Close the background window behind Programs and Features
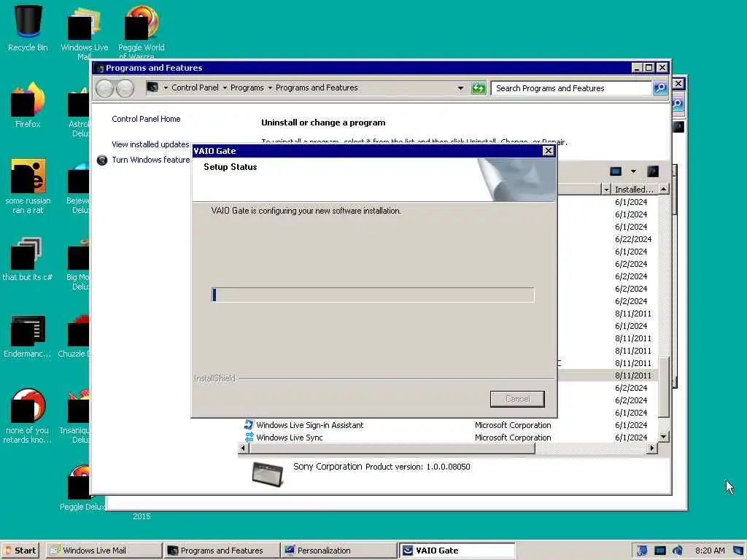This screenshot has width=747, height=560. tap(678, 84)
